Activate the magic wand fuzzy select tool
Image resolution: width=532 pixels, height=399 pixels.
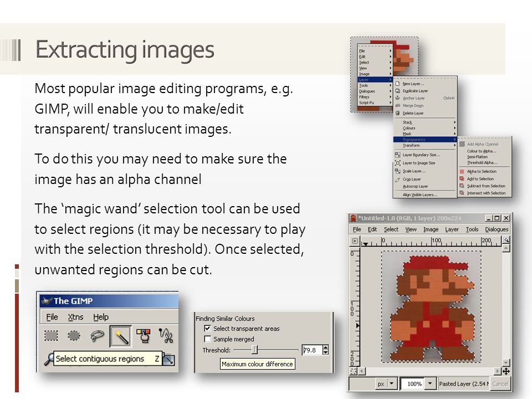point(121,336)
